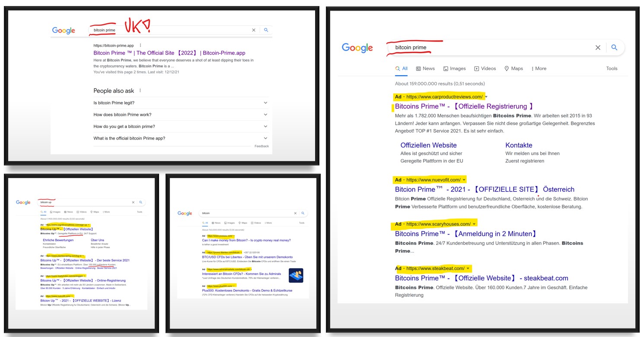The width and height of the screenshot is (644, 337).
Task: Open Can I make money from Bitcoin? ad
Action: (246, 240)
